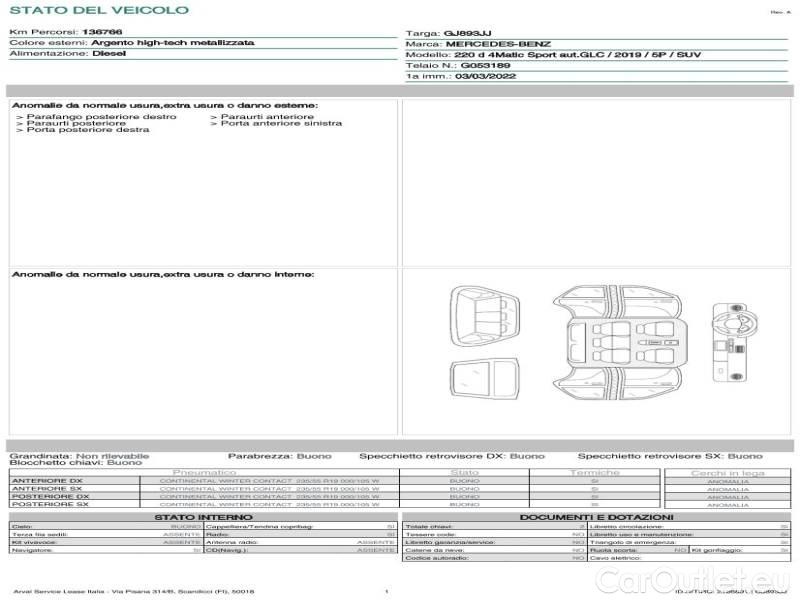Click the Arval Service Lease Italia footer

coord(134,591)
